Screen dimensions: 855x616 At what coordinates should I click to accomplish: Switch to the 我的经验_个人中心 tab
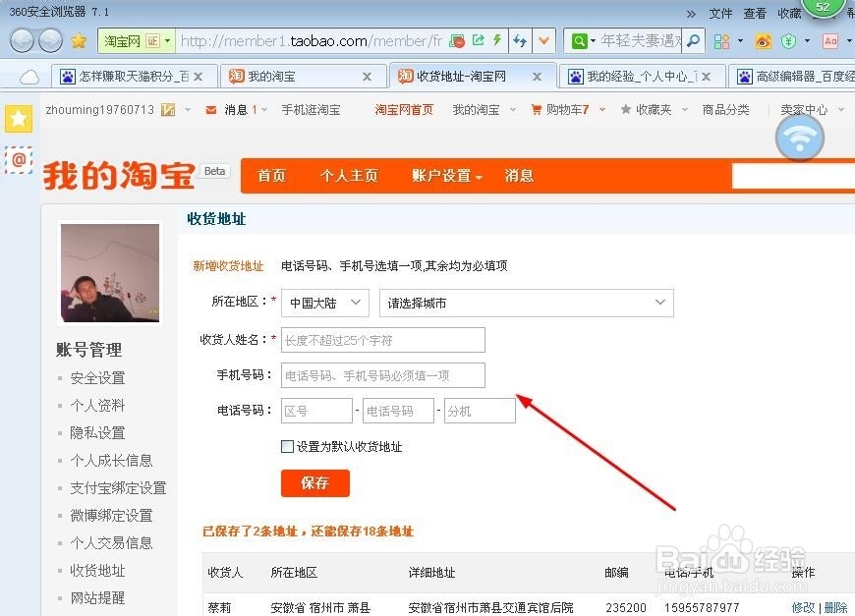[643, 77]
